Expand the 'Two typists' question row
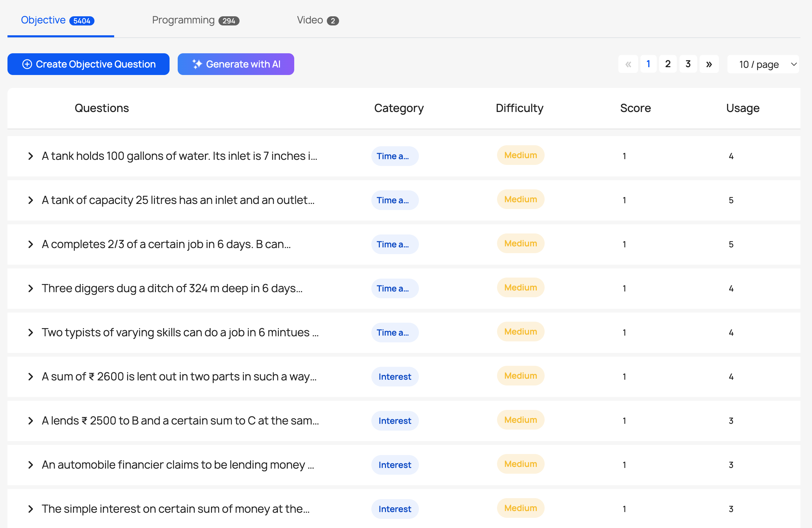Screen dimensions: 812x528 31,332
